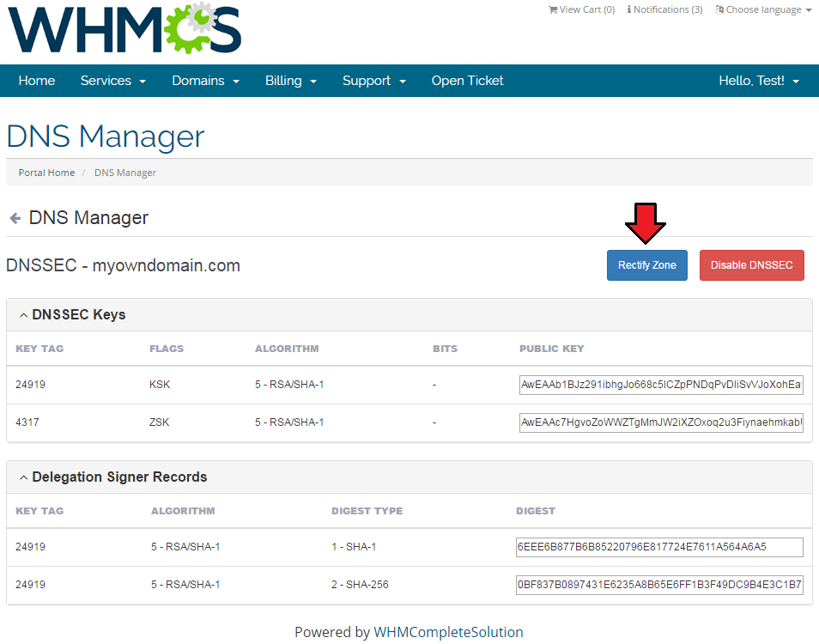The image size is (819, 644).
Task: Click public key field for ZSK 4317
Action: [661, 422]
